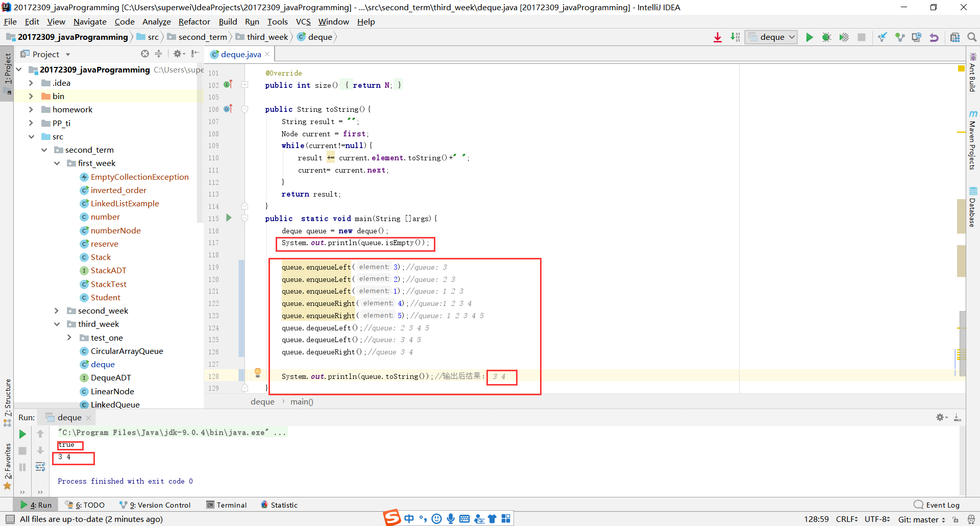The image size is (980, 526).
Task: Click the red download arrow toolbar icon
Action: tap(718, 37)
